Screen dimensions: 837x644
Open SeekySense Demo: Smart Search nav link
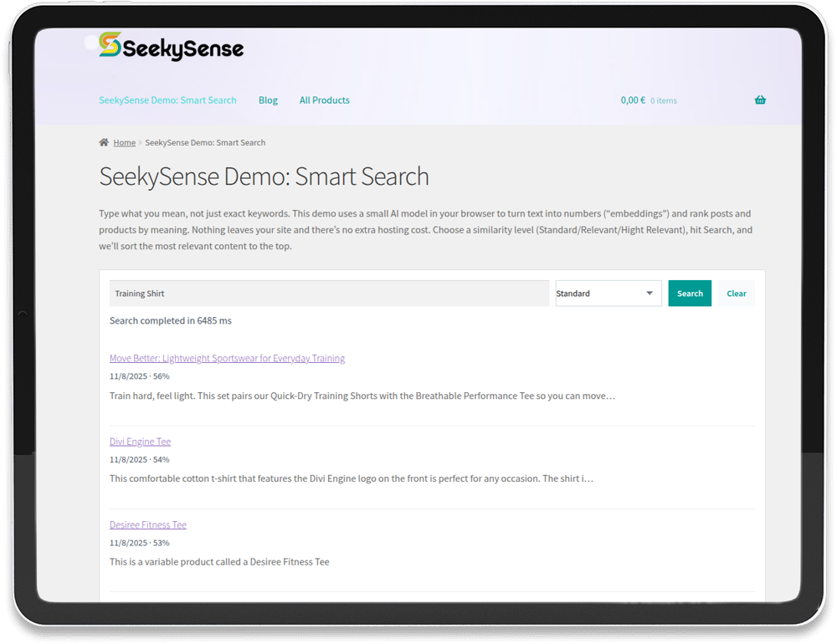point(167,100)
